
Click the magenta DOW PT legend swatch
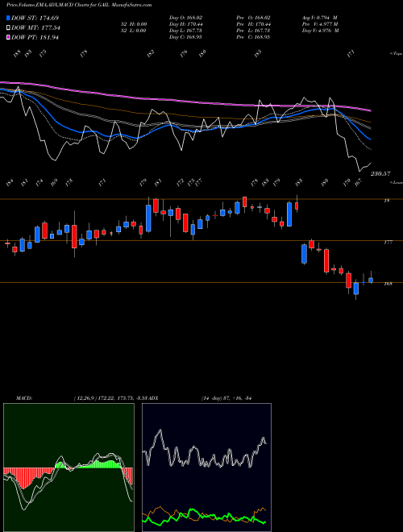pyautogui.click(x=8, y=37)
